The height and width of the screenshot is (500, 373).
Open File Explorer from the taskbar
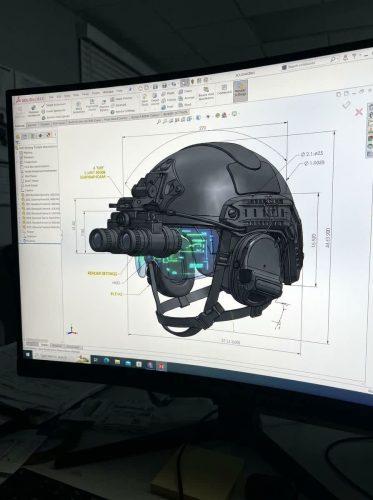(117, 362)
